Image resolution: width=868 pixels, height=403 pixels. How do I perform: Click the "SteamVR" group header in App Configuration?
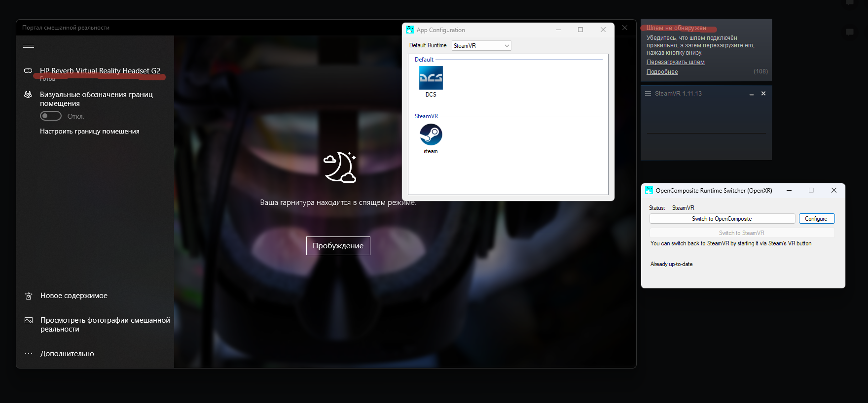(x=426, y=116)
